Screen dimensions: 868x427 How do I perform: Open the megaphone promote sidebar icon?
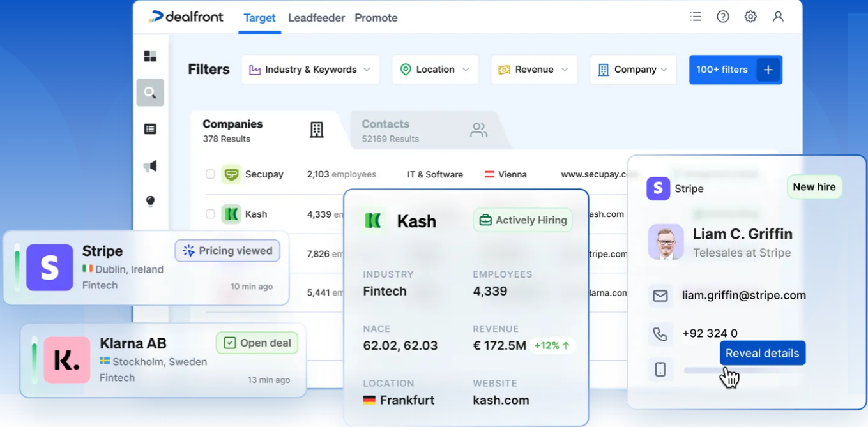point(150,166)
